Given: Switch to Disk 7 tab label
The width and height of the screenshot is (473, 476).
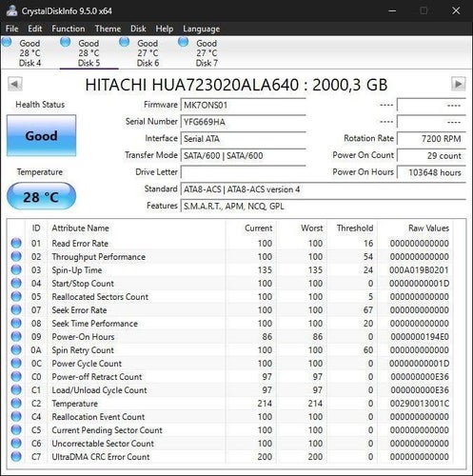Looking at the screenshot, I should (x=207, y=63).
